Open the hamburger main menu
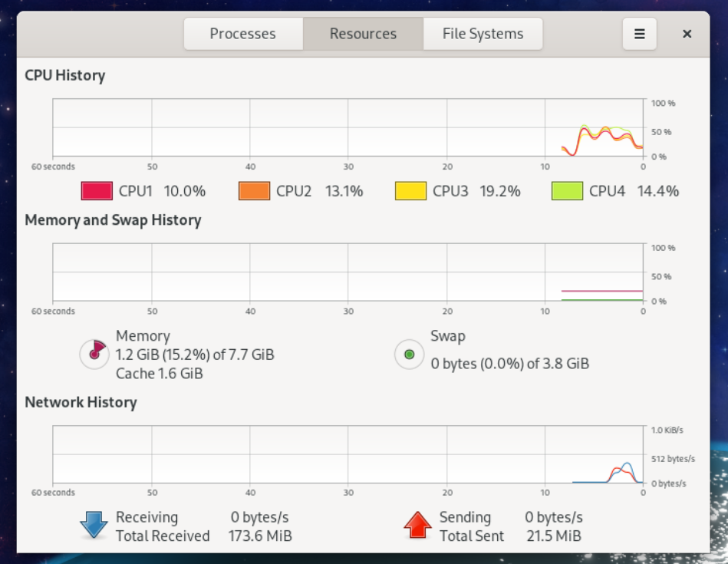This screenshot has height=564, width=728. (639, 34)
